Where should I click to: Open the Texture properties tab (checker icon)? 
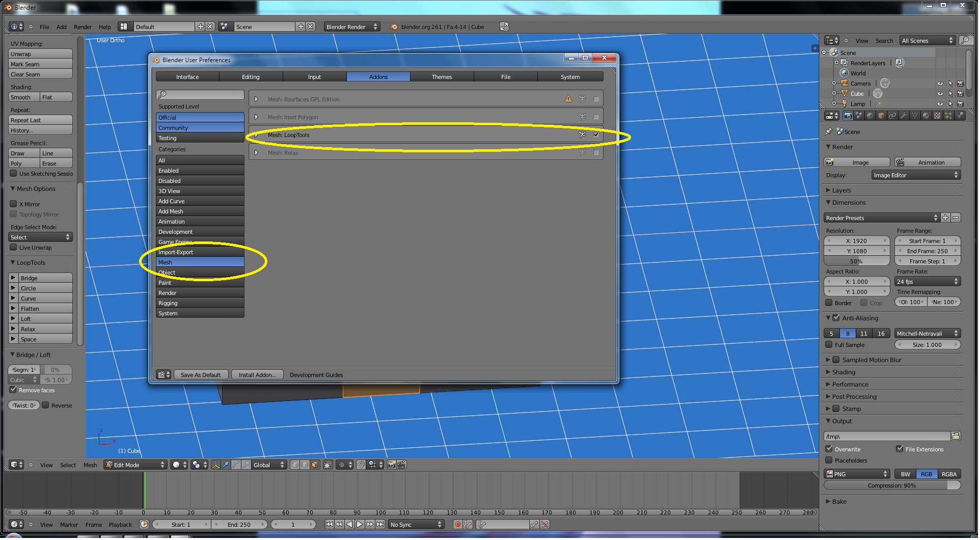[937, 116]
